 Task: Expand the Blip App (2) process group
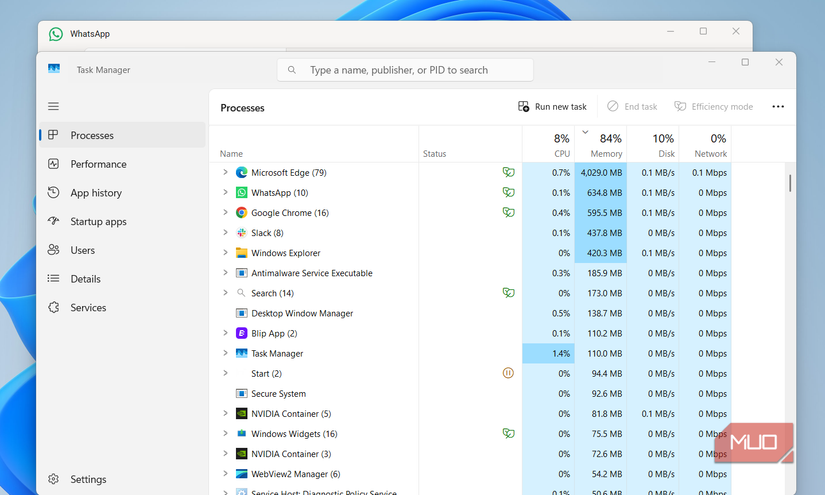(x=225, y=332)
